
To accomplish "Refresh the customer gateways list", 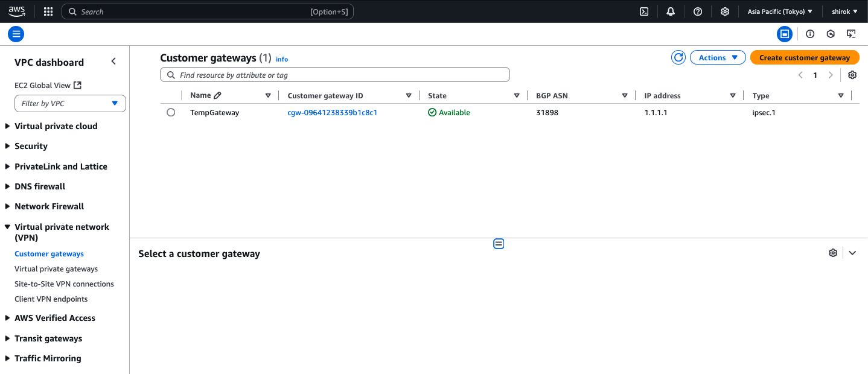I will pos(678,57).
